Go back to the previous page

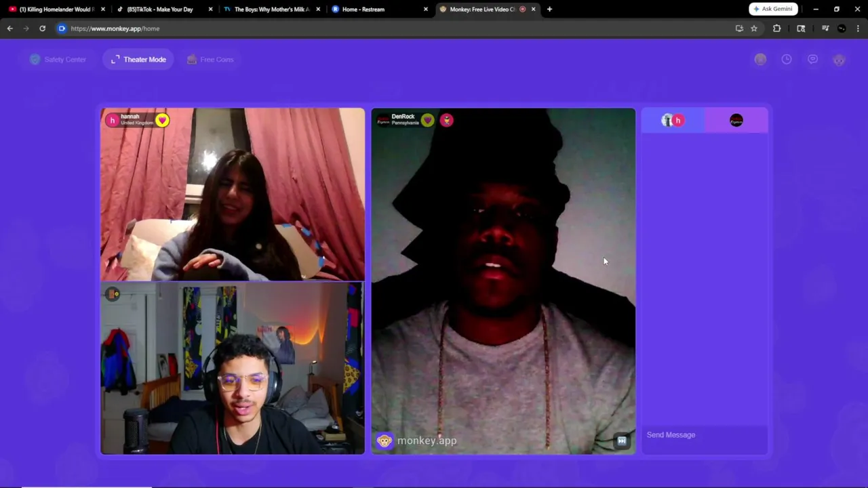click(9, 28)
